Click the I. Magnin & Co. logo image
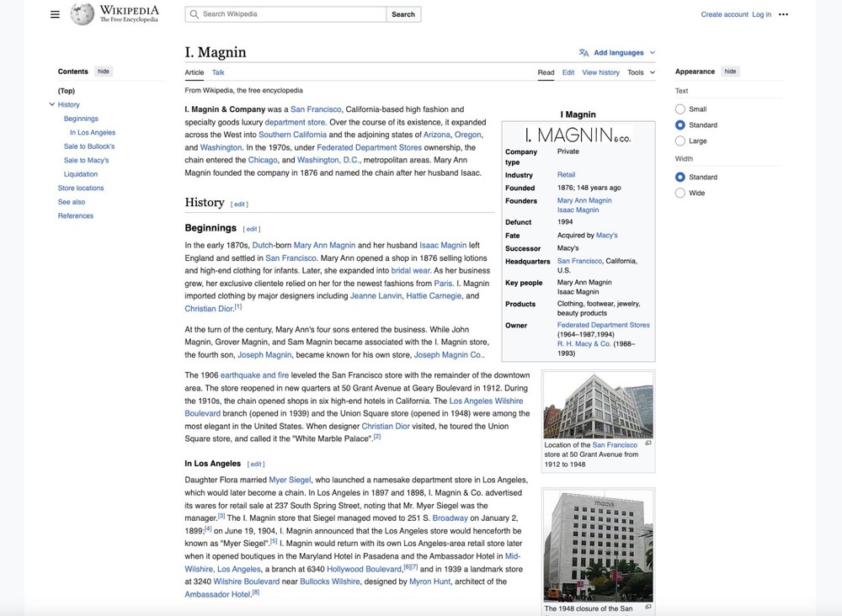 point(578,135)
